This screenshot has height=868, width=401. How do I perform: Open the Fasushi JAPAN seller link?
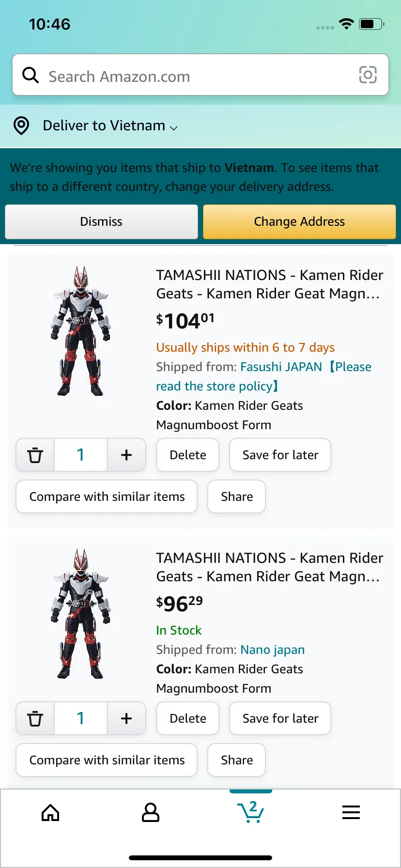point(281,367)
